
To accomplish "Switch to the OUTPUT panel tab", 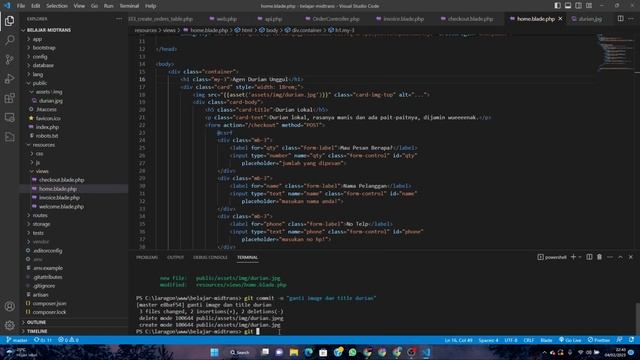I will click(x=176, y=258).
